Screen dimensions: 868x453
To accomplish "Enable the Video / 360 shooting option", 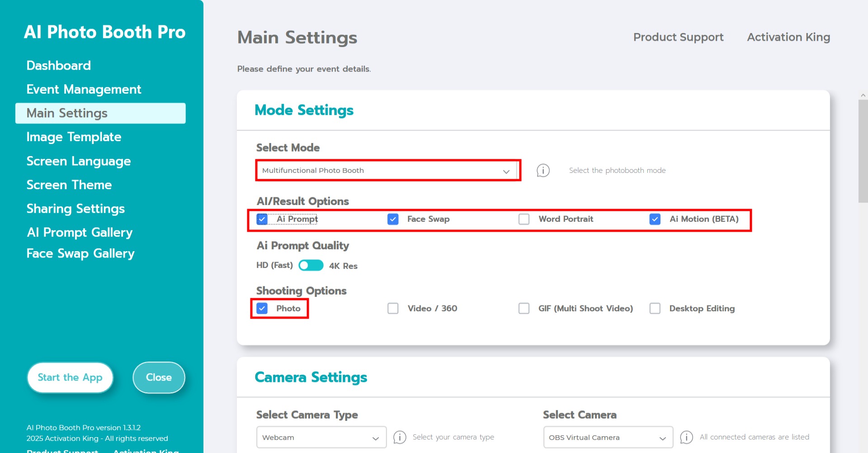I will coord(393,309).
